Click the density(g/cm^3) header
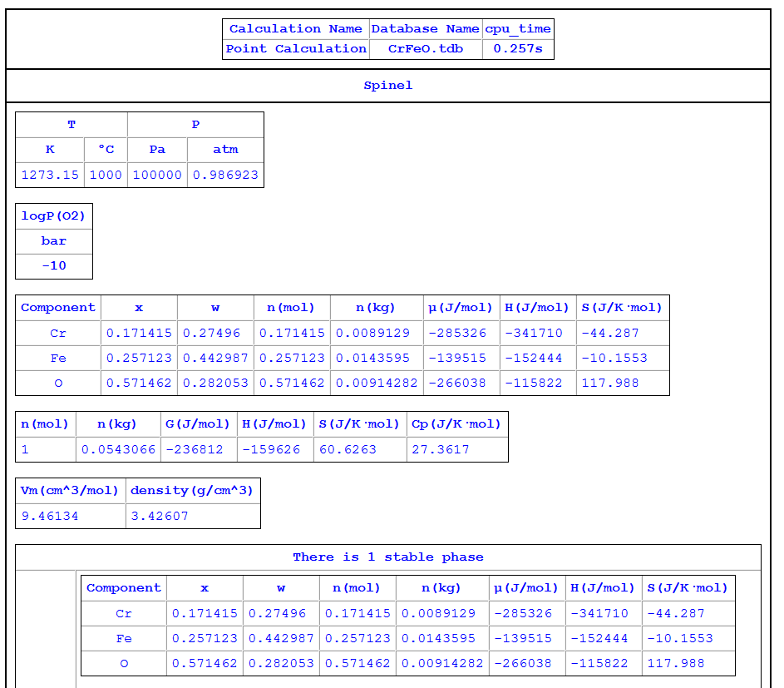The width and height of the screenshot is (784, 688). (x=191, y=491)
